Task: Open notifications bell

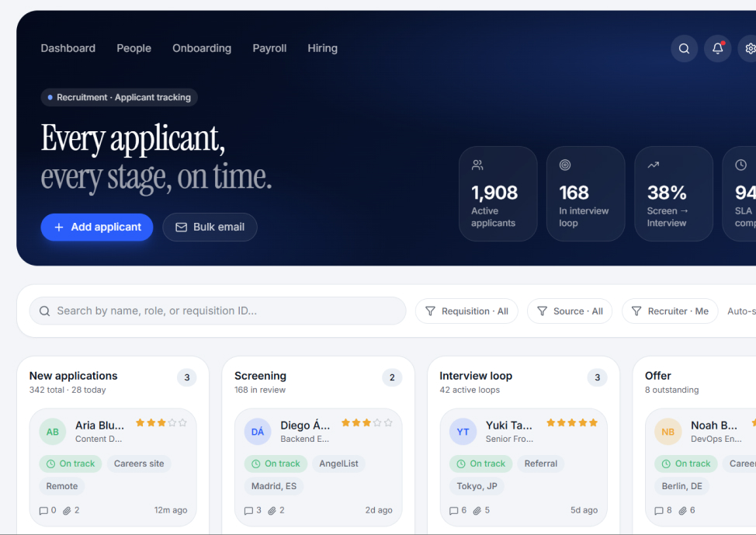Action: 717,49
